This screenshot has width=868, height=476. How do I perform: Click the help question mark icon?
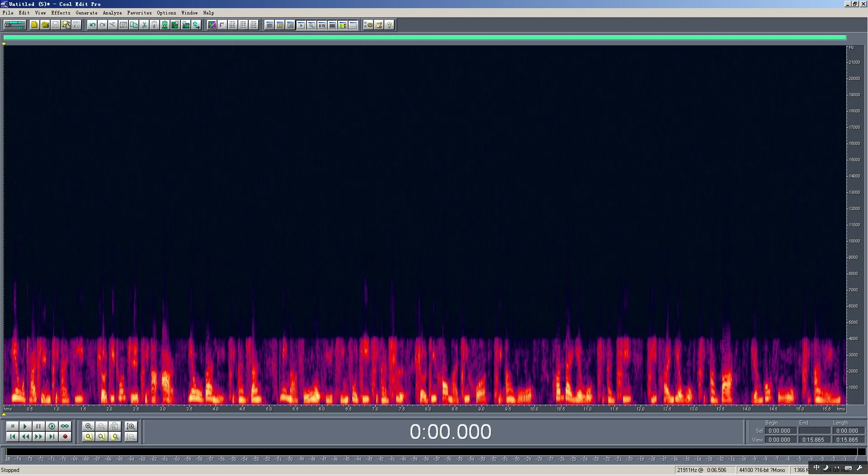click(x=389, y=25)
